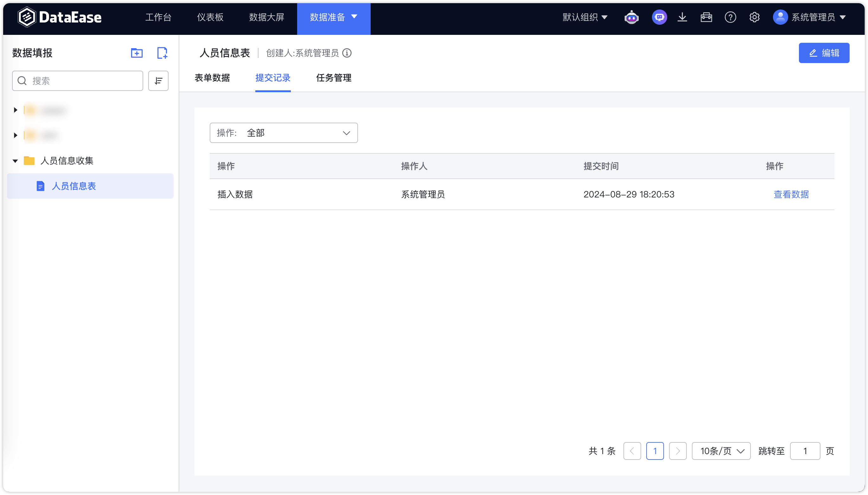Screen dimensions: 868x495
Task: Click the 人员信息收集 folder icon
Action: pyautogui.click(x=29, y=160)
